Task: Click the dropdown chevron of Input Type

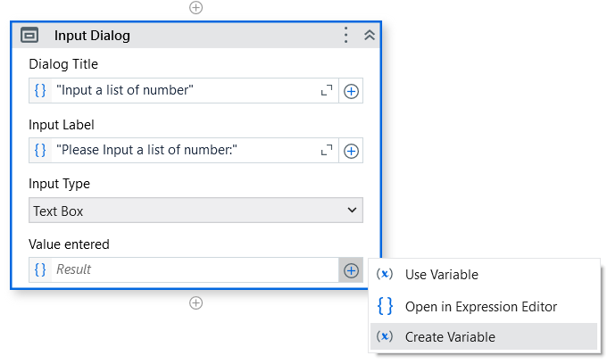Action: click(x=352, y=210)
